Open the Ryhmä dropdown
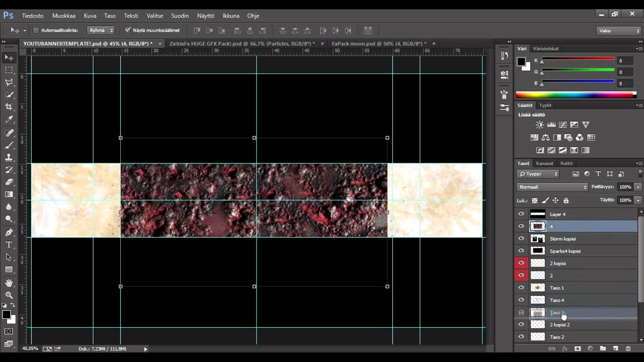644x362 pixels. tap(101, 30)
